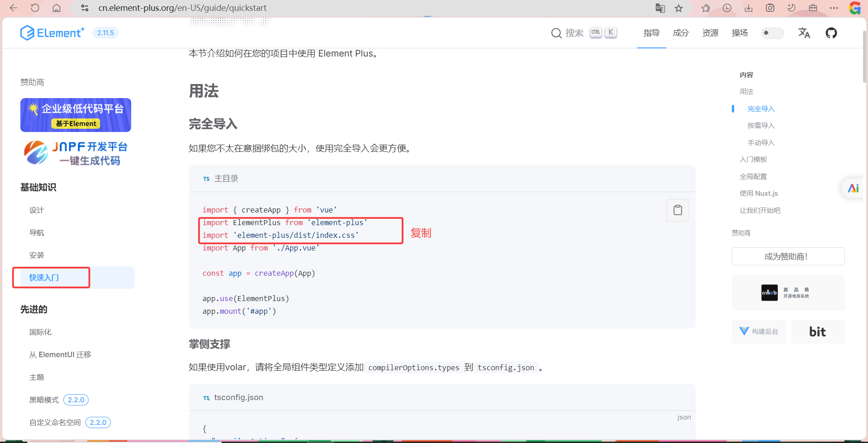Viewport: 868px width, 443px height.
Task: Select the 操场 navigation tab
Action: coord(740,33)
